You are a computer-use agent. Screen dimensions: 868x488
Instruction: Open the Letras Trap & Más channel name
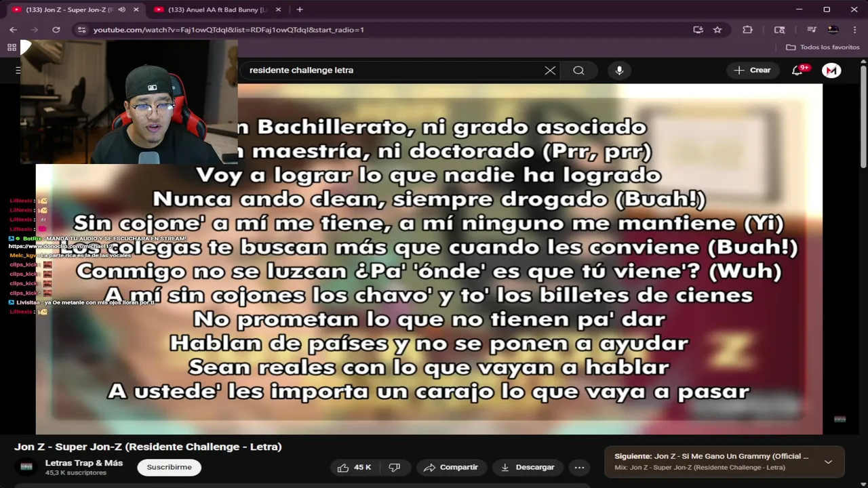point(84,463)
